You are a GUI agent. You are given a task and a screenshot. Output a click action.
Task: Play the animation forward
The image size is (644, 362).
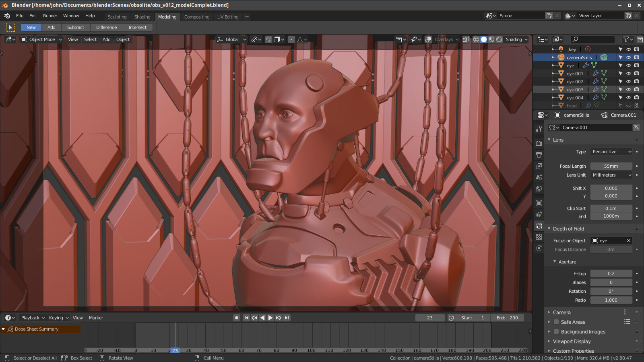(270, 318)
